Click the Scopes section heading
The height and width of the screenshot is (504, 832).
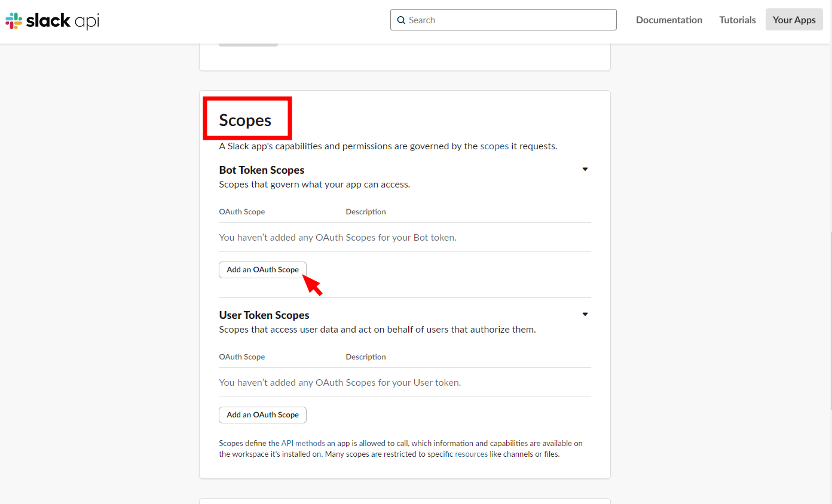pyautogui.click(x=245, y=121)
